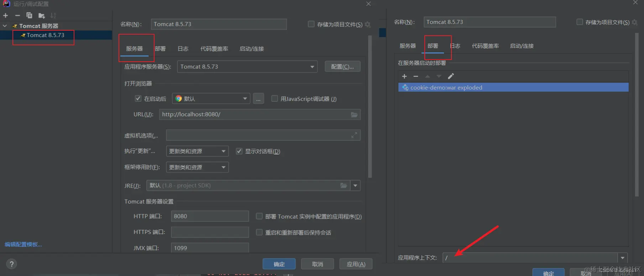
Task: Click the 配置(C)... button
Action: point(342,67)
